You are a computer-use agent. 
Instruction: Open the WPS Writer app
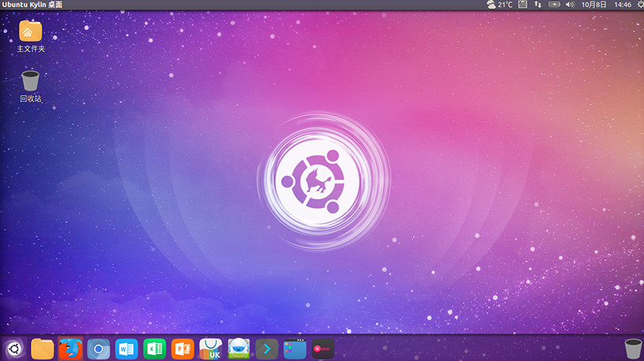126,348
